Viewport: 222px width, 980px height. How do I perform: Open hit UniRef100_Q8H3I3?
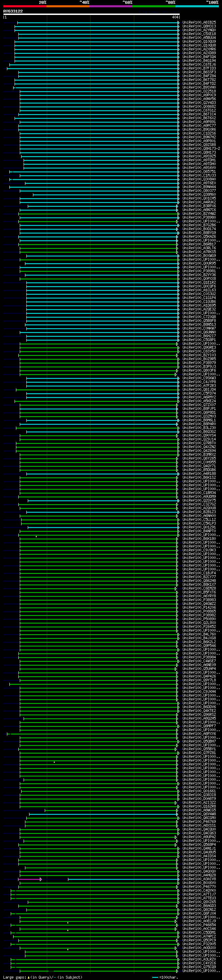[199, 26]
